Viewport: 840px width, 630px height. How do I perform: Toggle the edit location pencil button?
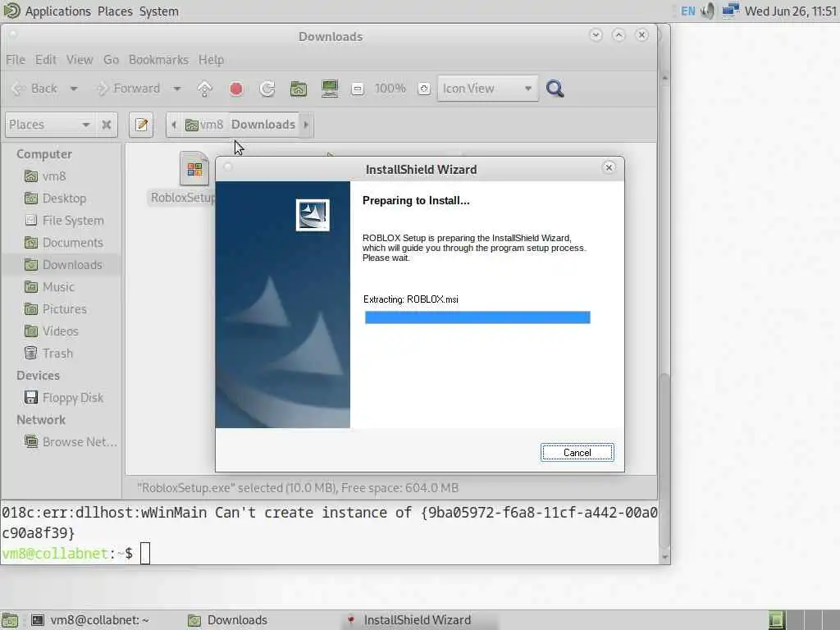click(141, 125)
